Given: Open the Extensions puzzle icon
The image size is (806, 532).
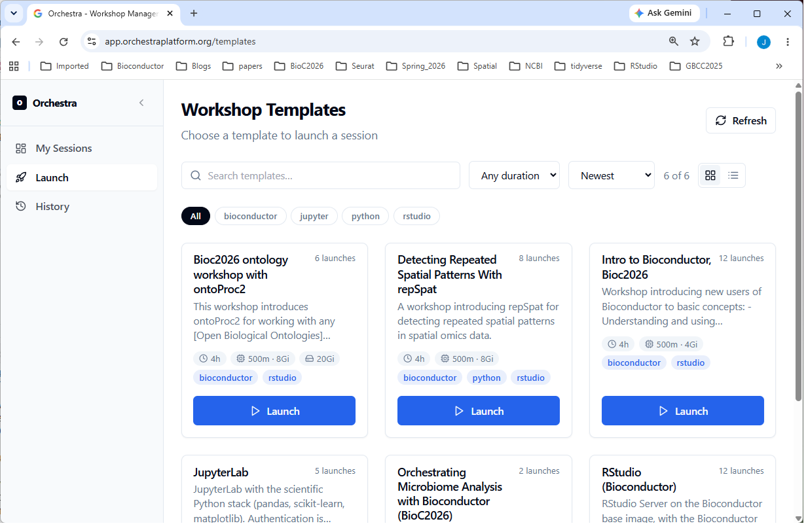Looking at the screenshot, I should [x=728, y=41].
